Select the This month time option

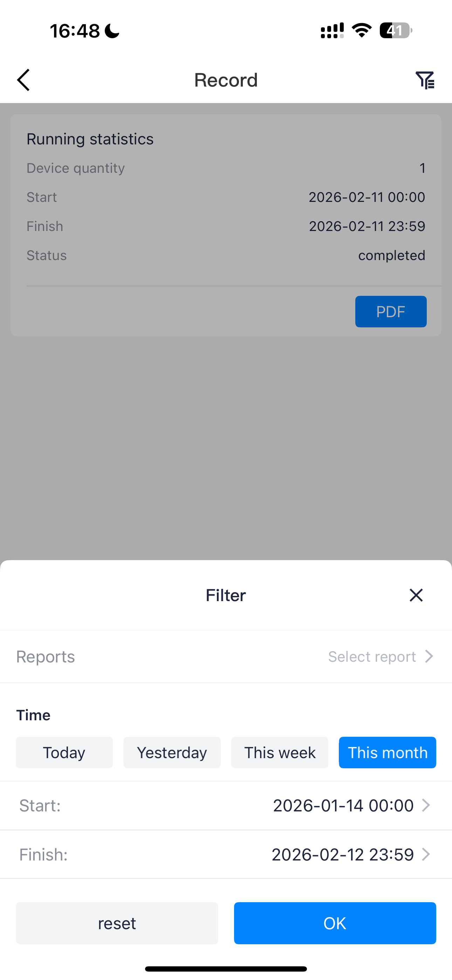pyautogui.click(x=387, y=753)
